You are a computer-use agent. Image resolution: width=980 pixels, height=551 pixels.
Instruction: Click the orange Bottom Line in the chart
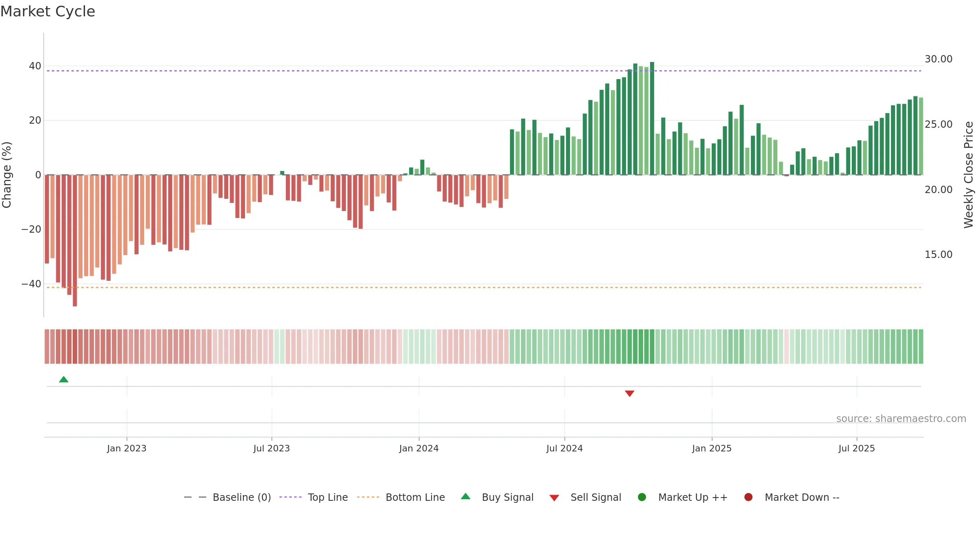pos(484,287)
